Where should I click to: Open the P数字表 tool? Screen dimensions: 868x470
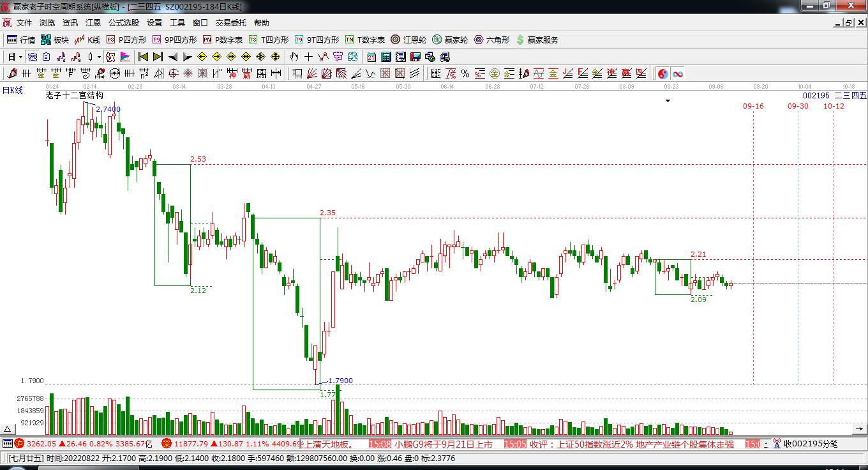(x=223, y=40)
